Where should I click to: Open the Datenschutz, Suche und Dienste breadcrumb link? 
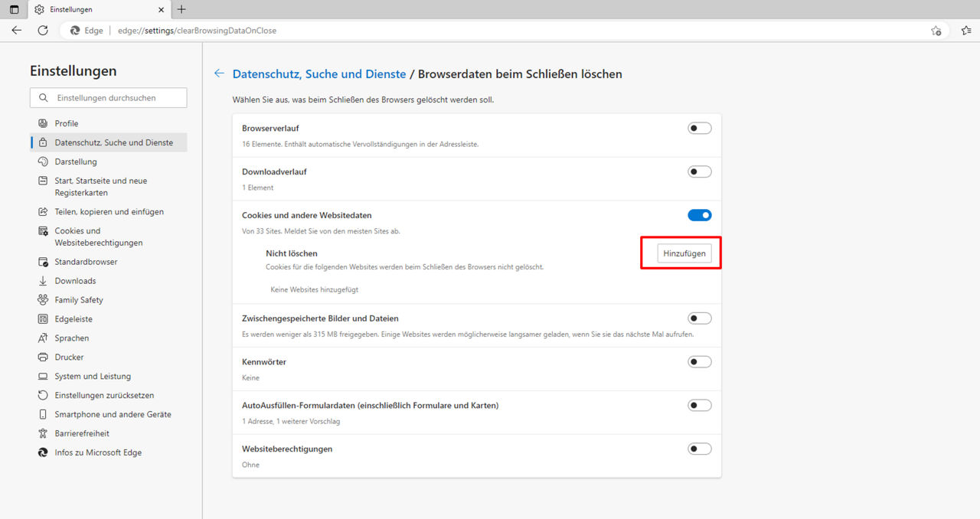tap(319, 73)
